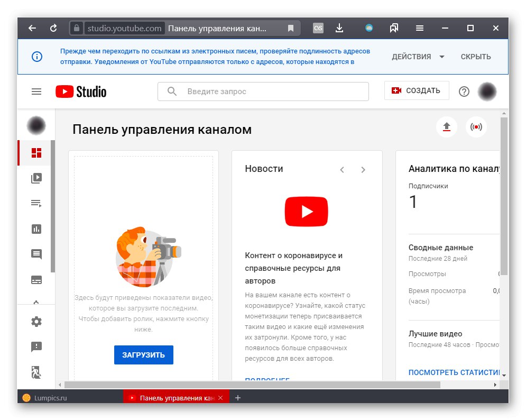This screenshot has width=526, height=420.
Task: Click the Send feedback icon in sidebar
Action: pos(36,347)
